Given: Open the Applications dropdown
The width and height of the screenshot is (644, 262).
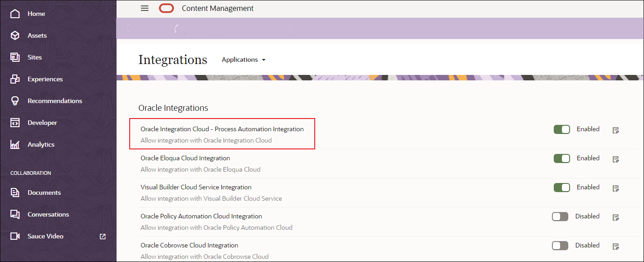Looking at the screenshot, I should point(243,59).
